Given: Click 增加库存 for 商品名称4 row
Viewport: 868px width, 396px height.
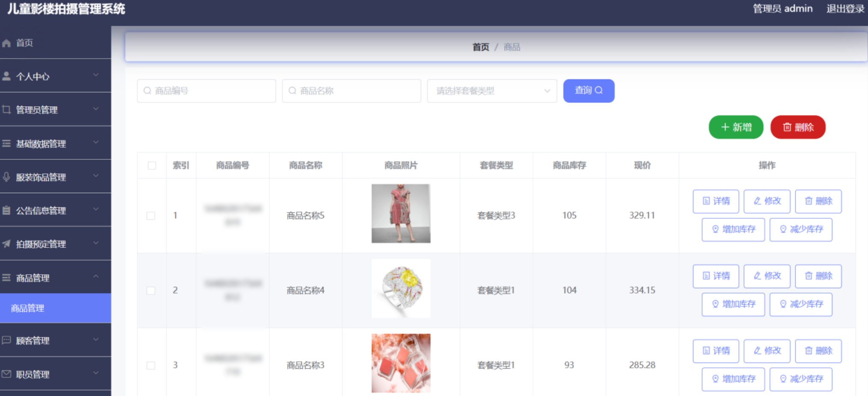Looking at the screenshot, I should click(733, 304).
